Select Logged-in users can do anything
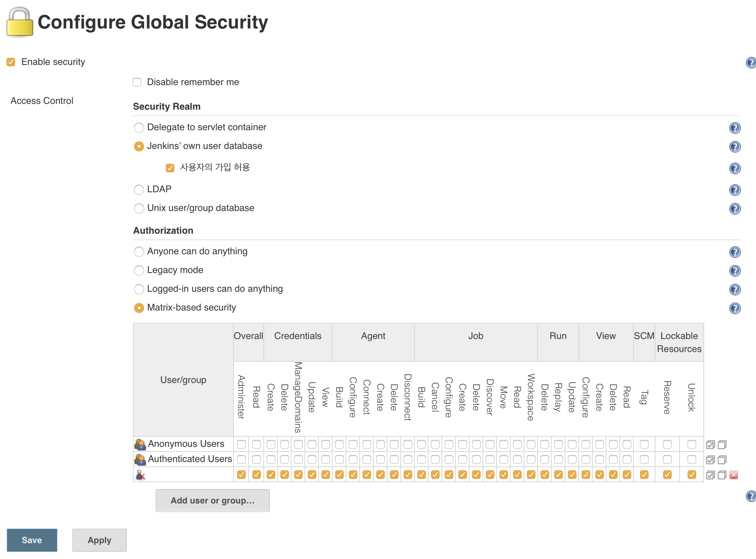Screen dimensions: 756x559 (x=139, y=289)
